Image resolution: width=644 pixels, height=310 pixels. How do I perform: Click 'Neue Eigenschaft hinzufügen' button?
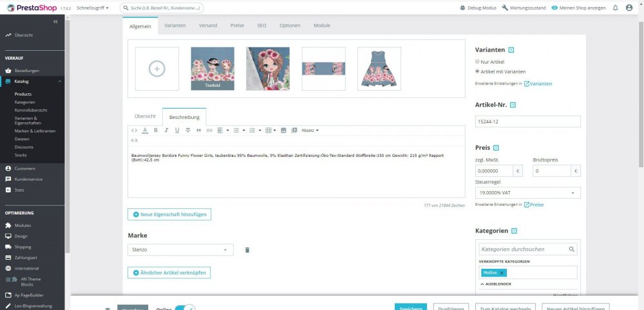[x=169, y=214]
